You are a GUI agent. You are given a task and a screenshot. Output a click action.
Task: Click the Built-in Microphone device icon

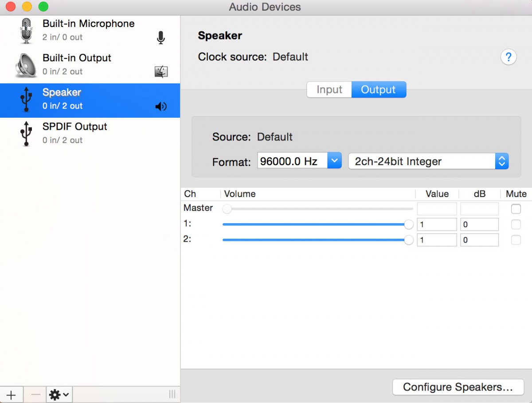click(x=26, y=31)
